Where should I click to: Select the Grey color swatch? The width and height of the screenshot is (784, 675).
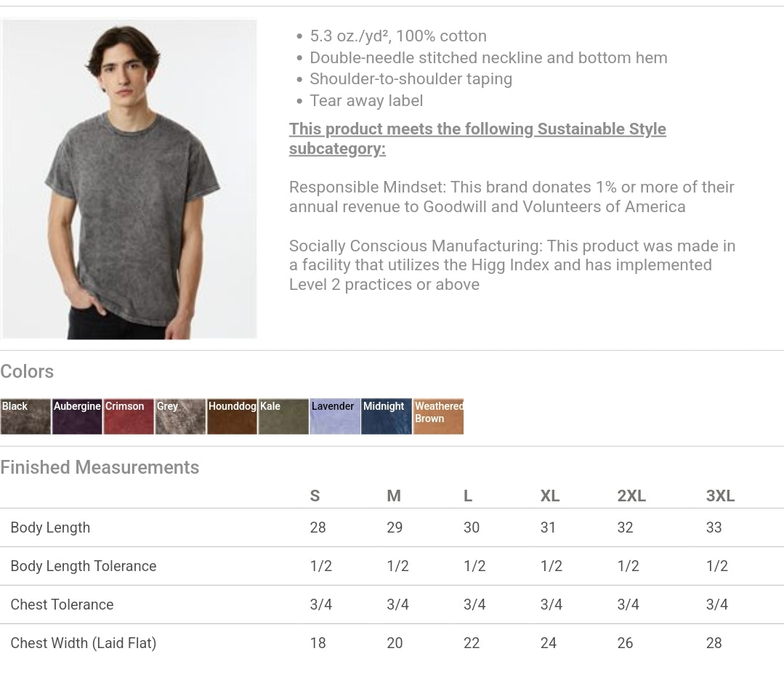[x=180, y=416]
